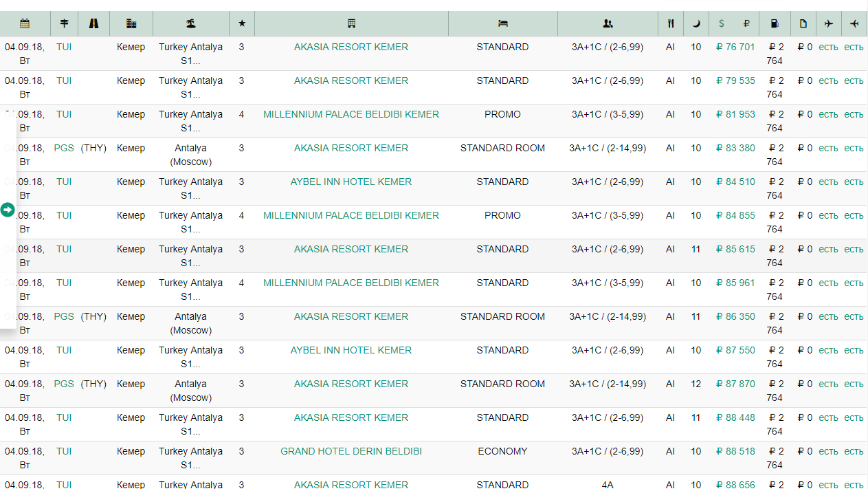Screen dimensions: 868x491
Task: Click the price ₽ 88 518
Action: [735, 451]
